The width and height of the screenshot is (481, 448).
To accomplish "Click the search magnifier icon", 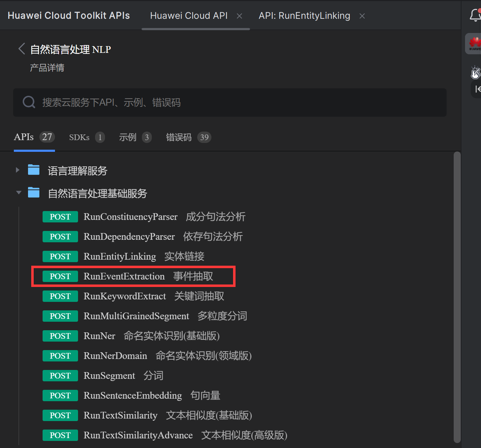I will (29, 102).
